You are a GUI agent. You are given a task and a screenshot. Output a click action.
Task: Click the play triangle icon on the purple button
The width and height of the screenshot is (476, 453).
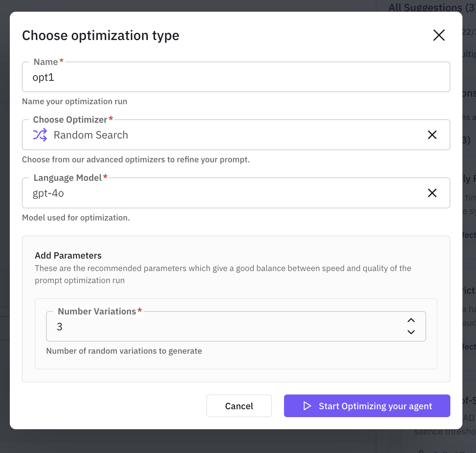click(x=307, y=406)
